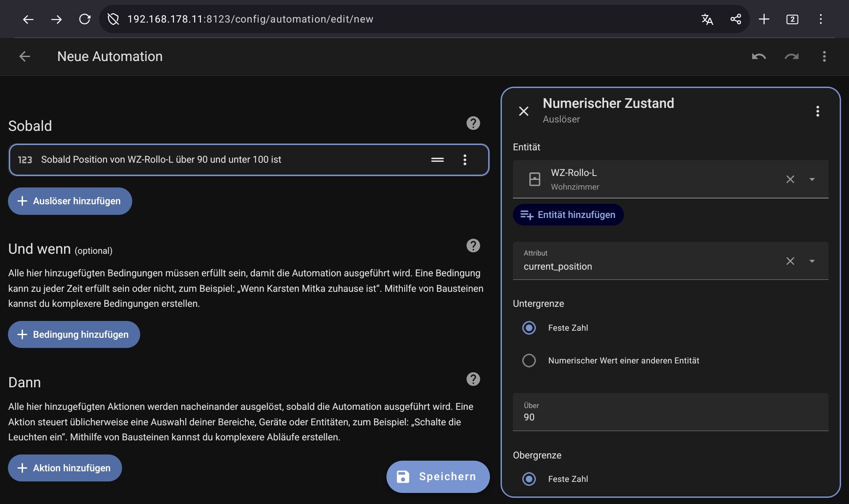Viewport: 849px width, 504px height.
Task: Select Numerischer Wert einer anderen Entität
Action: (529, 361)
